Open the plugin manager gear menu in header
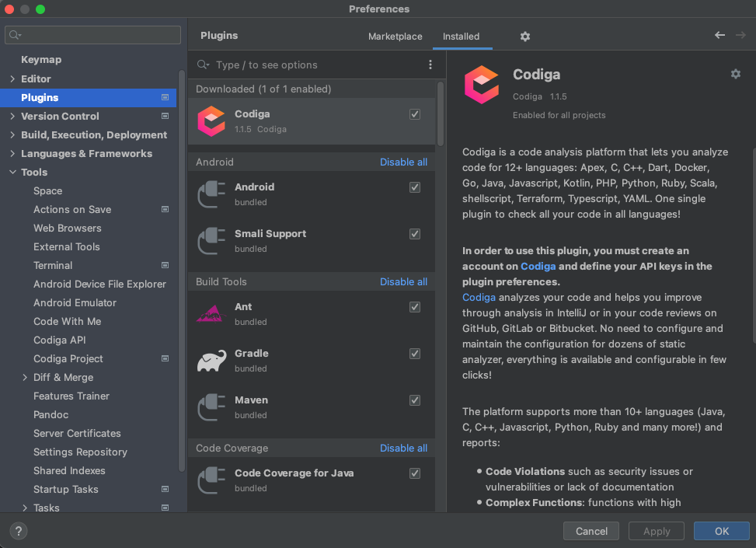The width and height of the screenshot is (756, 548). coord(524,37)
